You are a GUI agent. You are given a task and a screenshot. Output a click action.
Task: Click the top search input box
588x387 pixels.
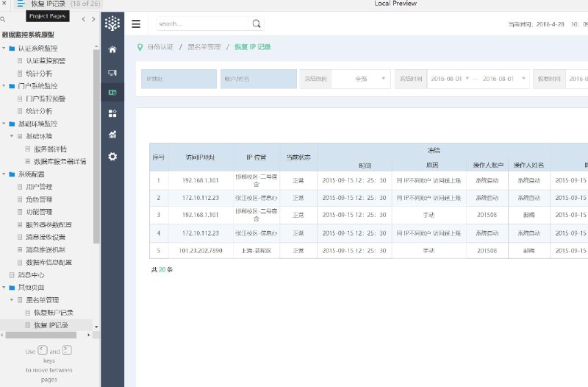[203, 24]
